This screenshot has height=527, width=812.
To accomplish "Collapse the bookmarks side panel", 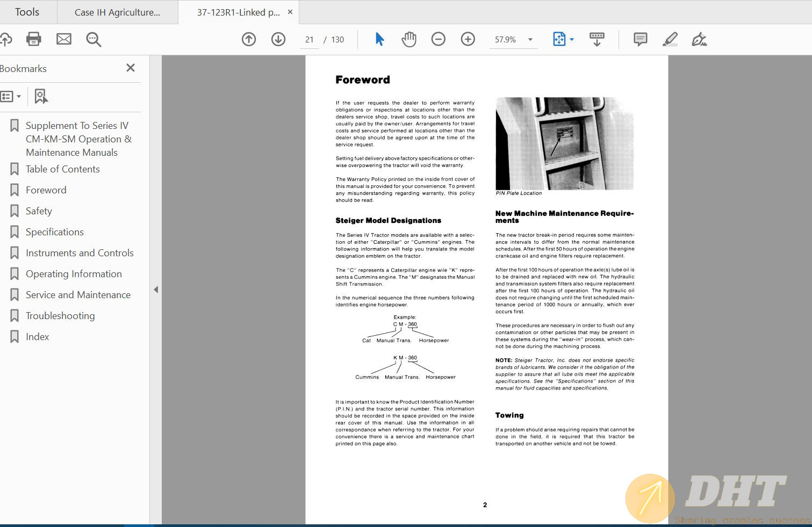I will click(156, 290).
